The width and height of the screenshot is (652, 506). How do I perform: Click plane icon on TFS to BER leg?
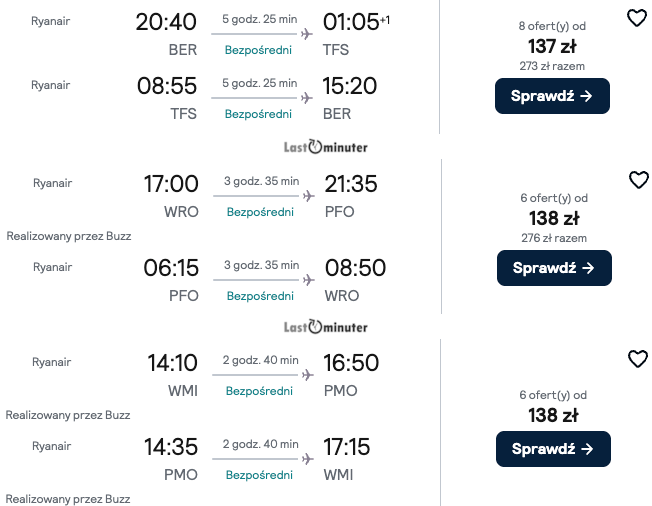(x=307, y=97)
